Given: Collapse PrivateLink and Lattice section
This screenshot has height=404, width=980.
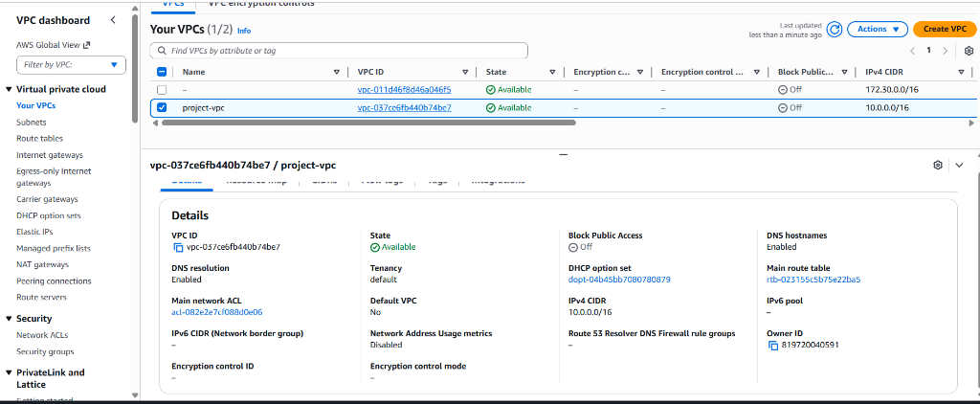Looking at the screenshot, I should click(x=9, y=372).
